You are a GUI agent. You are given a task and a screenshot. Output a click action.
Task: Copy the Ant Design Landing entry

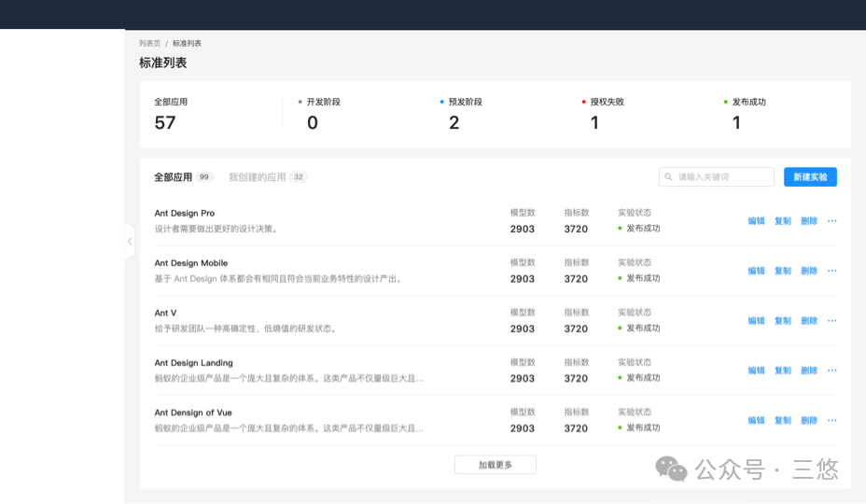click(x=783, y=371)
